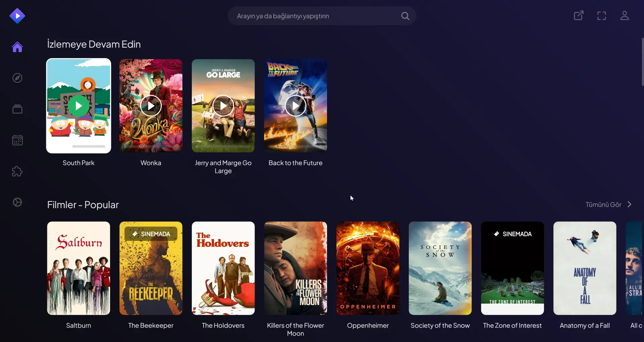The width and height of the screenshot is (644, 342).
Task: Click 'Killers of the Flower Moon' title text
Action: coord(296,329)
